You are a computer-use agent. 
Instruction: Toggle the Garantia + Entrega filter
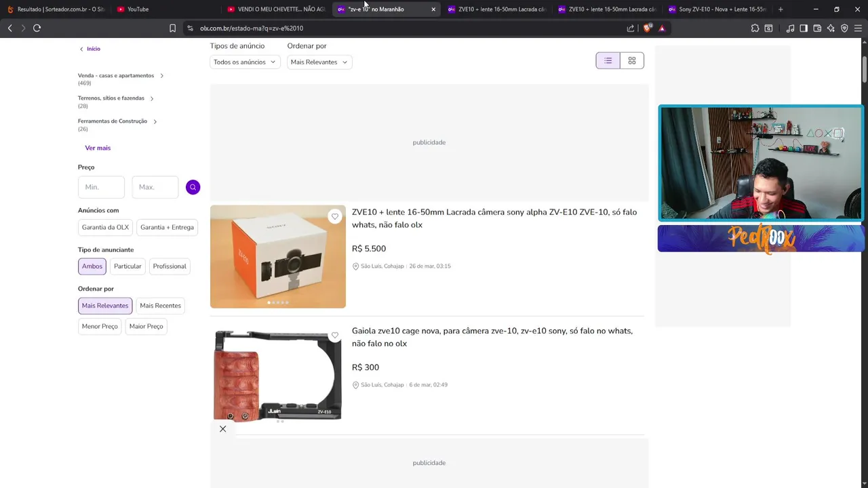click(167, 227)
